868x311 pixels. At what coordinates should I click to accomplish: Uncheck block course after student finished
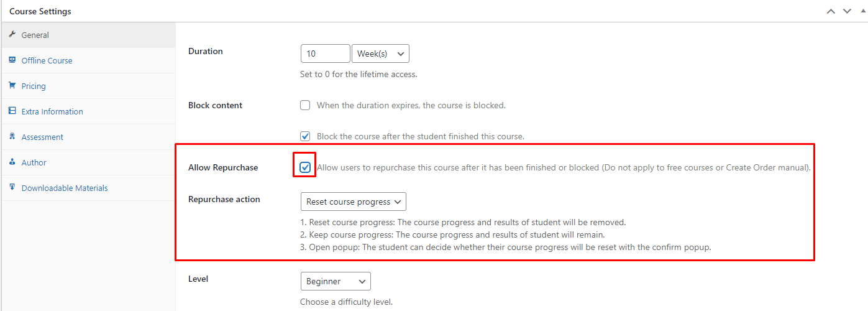coord(305,136)
